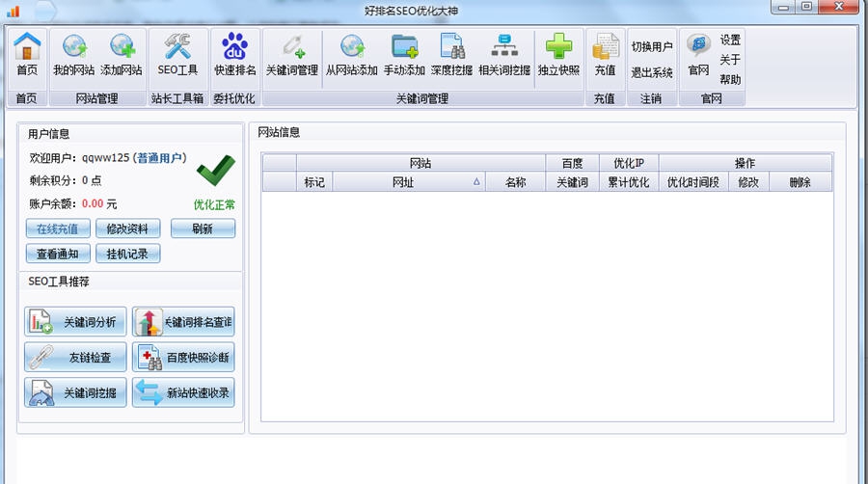Open the 首页 home icon
This screenshot has height=484, width=868.
pyautogui.click(x=27, y=46)
